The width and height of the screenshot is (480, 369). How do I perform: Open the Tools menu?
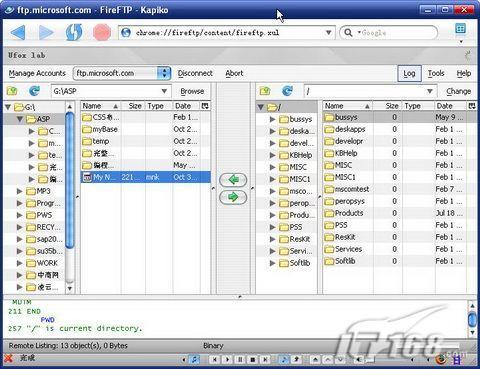(x=436, y=73)
